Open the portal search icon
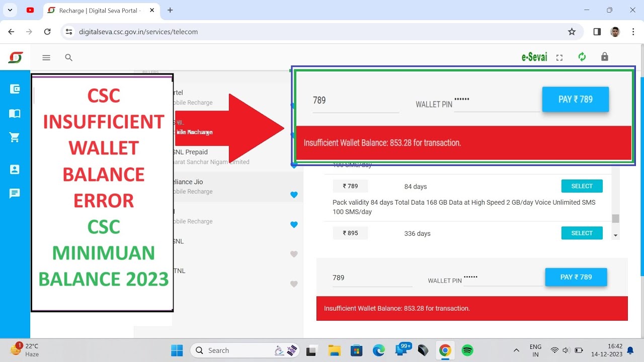644x362 pixels. [69, 58]
